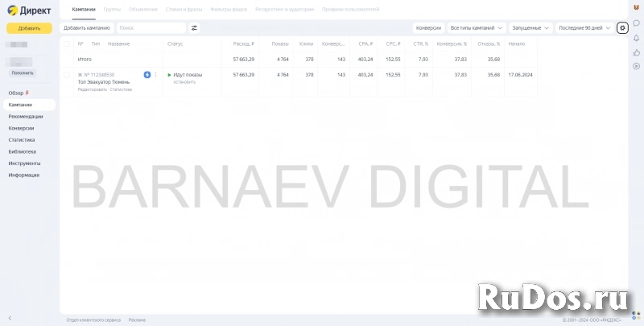Image resolution: width=644 pixels, height=326 pixels.
Task: Switch to the Кампании tab
Action: coord(84,9)
